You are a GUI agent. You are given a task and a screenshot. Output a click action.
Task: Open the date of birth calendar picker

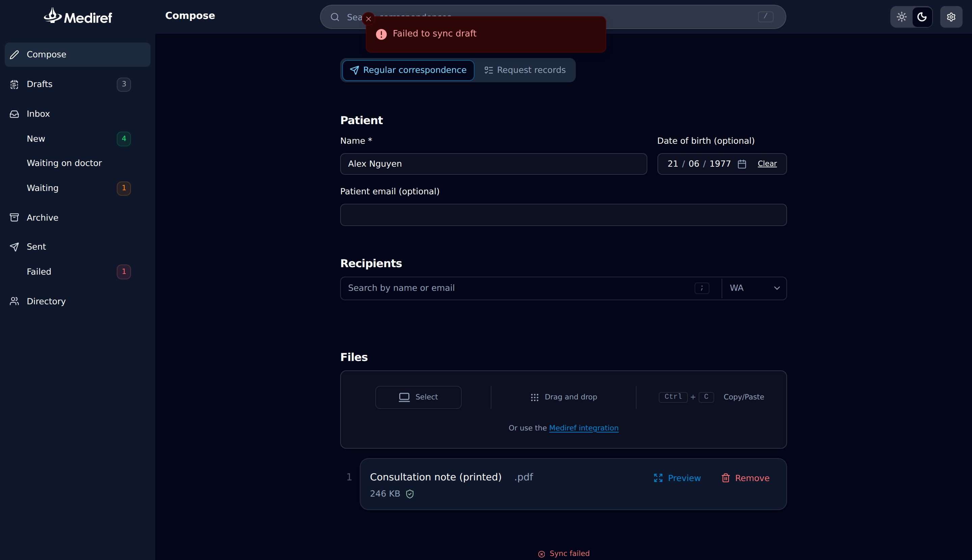point(741,164)
